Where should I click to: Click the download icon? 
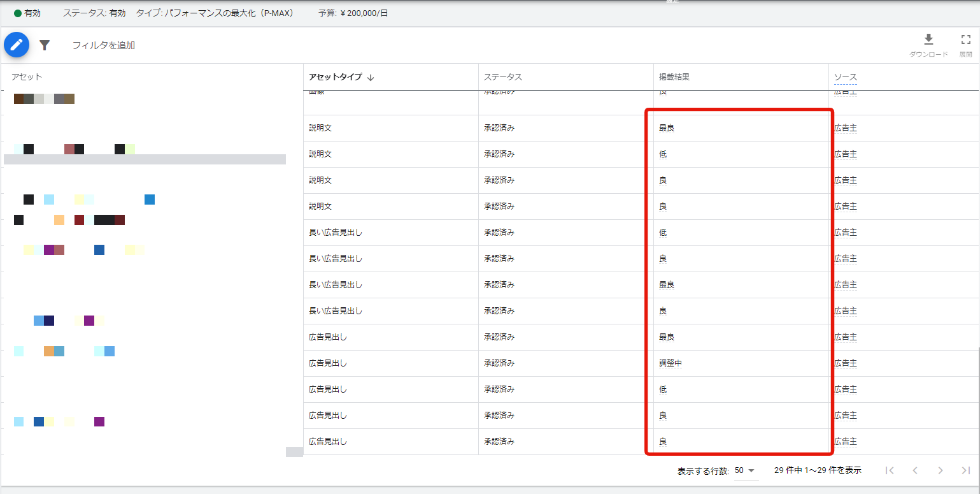coord(928,40)
